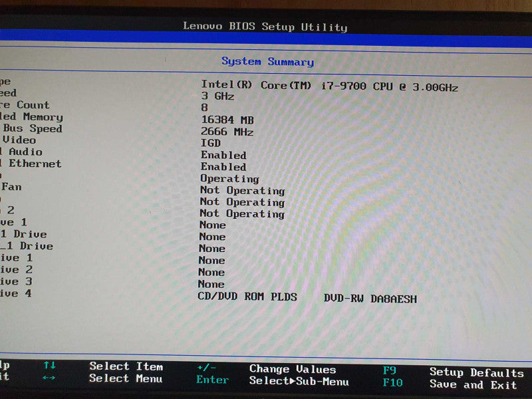Select None in the '1 Drive' row
Image resolution: width=532 pixels, height=399 pixels.
[x=212, y=237]
